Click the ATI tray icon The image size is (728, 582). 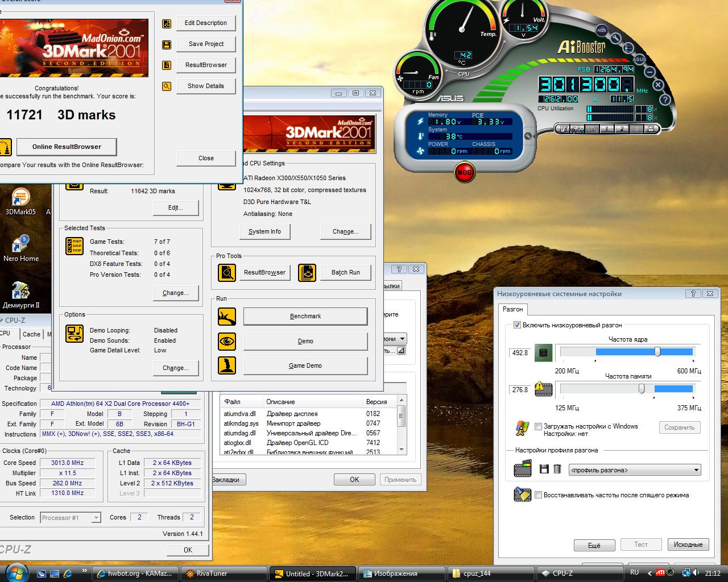pyautogui.click(x=660, y=573)
